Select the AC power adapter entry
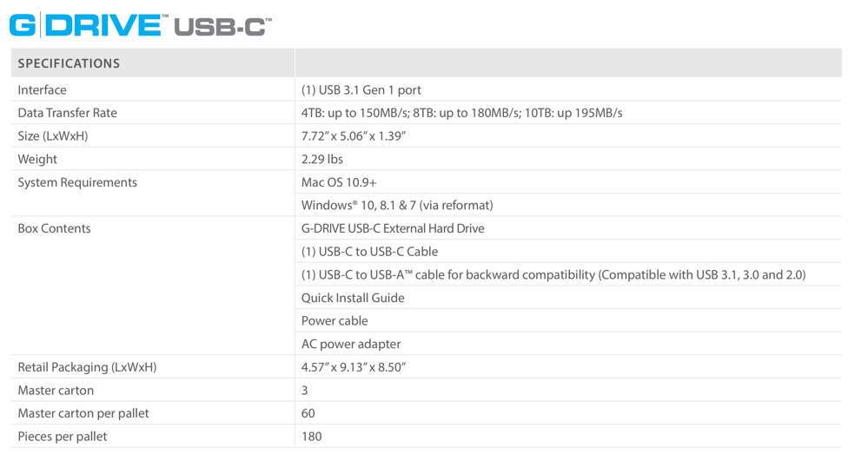Viewport: 868px width, 454px height. pyautogui.click(x=351, y=344)
